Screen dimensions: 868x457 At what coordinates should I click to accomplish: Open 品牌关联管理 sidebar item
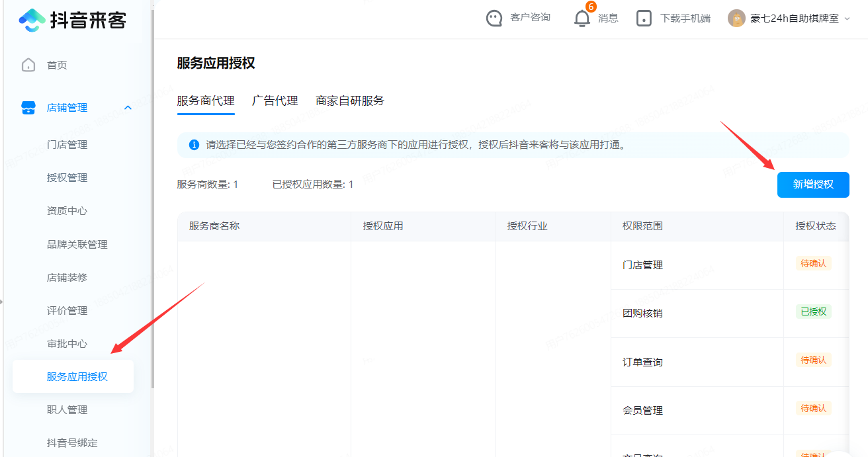[x=77, y=245]
